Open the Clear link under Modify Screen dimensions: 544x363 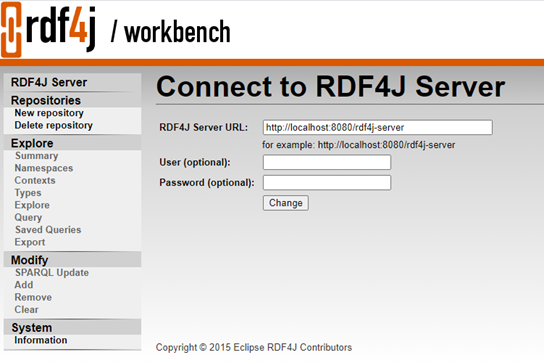(26, 310)
